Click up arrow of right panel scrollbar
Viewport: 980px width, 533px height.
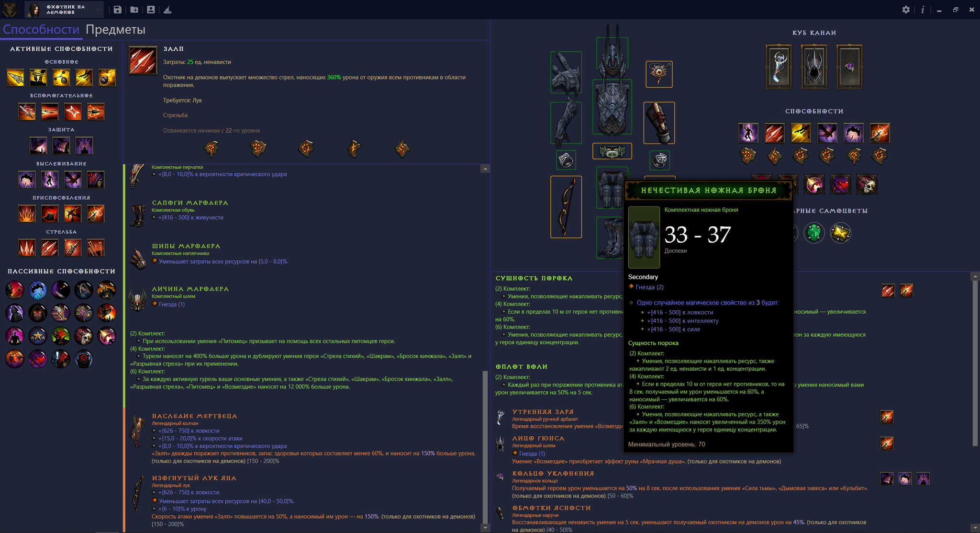pos(975,276)
